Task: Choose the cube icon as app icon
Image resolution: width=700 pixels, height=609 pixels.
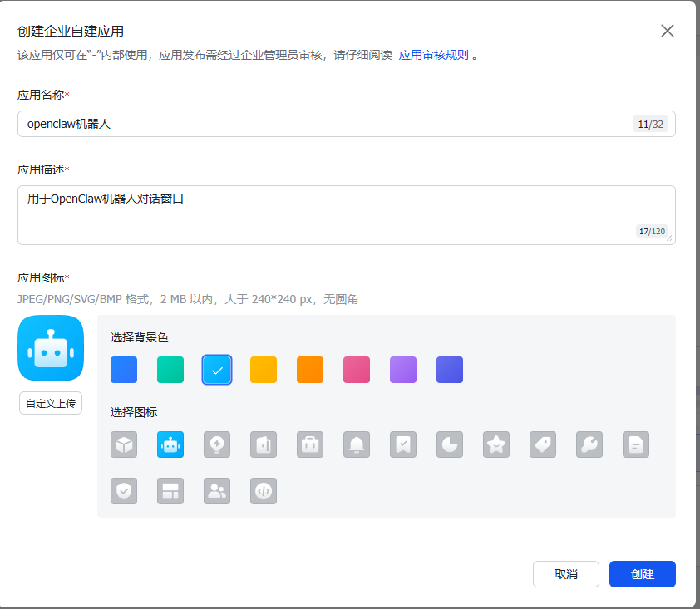Action: point(124,444)
